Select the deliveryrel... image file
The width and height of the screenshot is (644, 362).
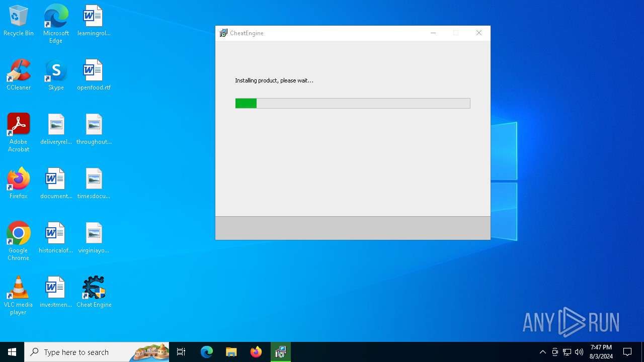coord(56,129)
